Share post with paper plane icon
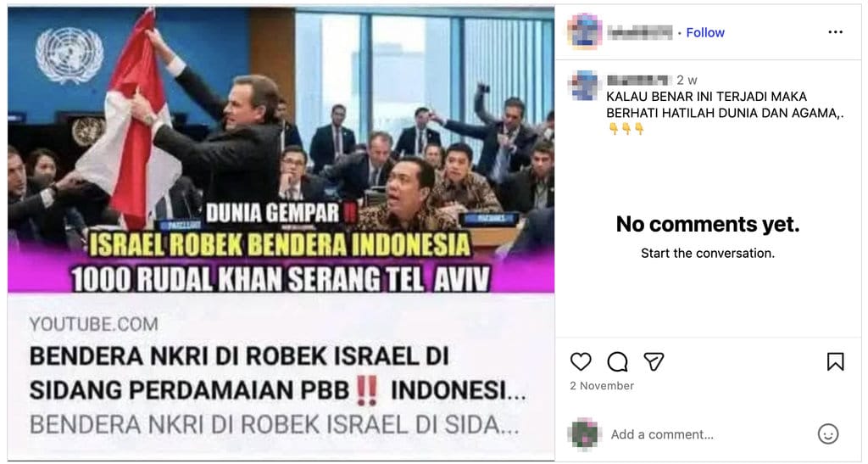 [x=654, y=361]
